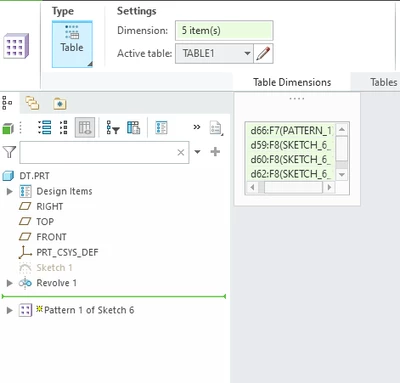Click the pencil edit-table icon
400x383 pixels.
pyautogui.click(x=263, y=53)
